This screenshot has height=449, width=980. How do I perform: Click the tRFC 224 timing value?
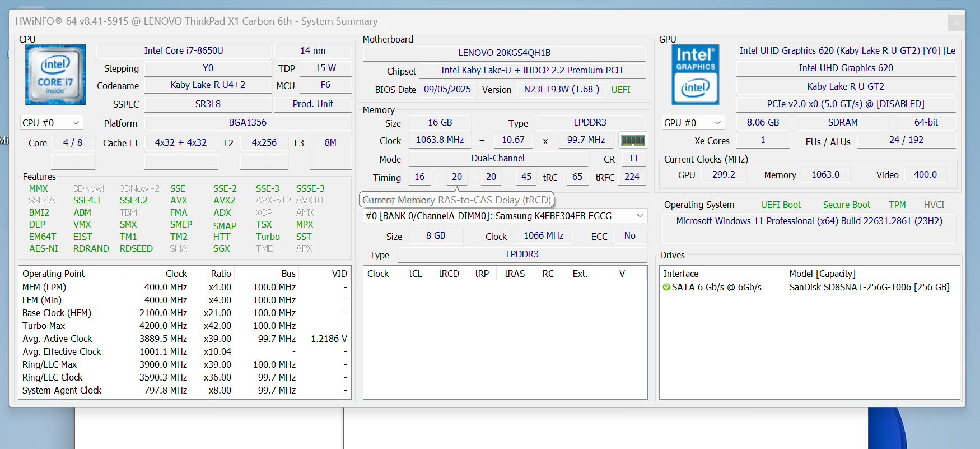click(x=632, y=177)
